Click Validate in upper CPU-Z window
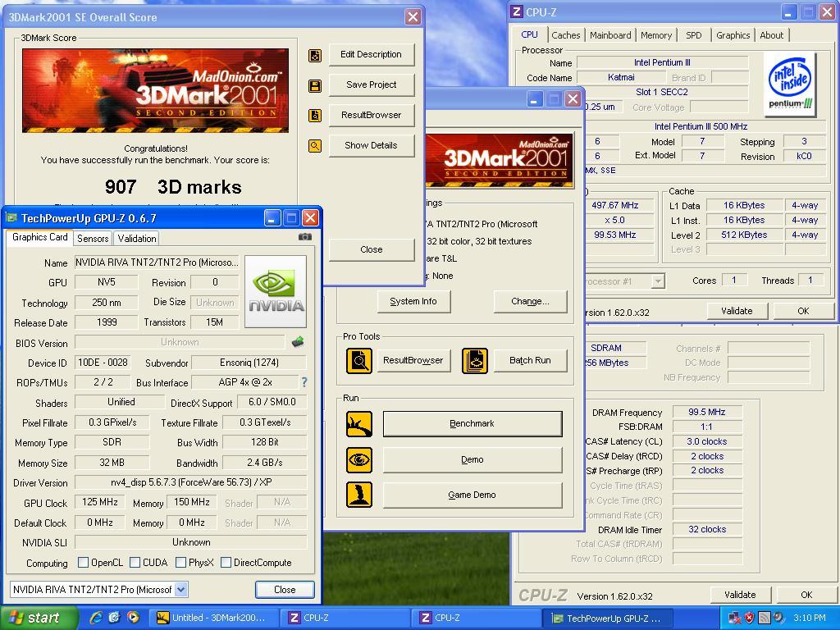This screenshot has width=840, height=630. click(x=737, y=311)
